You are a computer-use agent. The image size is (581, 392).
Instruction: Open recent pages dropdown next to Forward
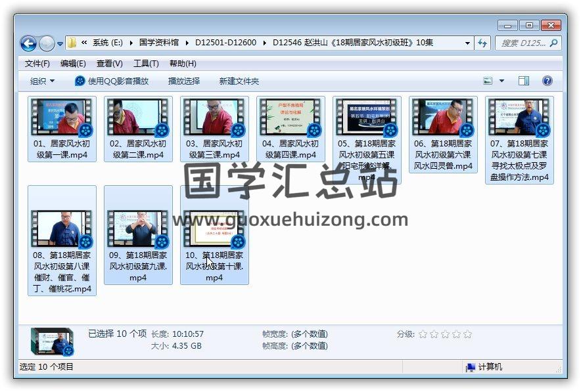pyautogui.click(x=60, y=44)
